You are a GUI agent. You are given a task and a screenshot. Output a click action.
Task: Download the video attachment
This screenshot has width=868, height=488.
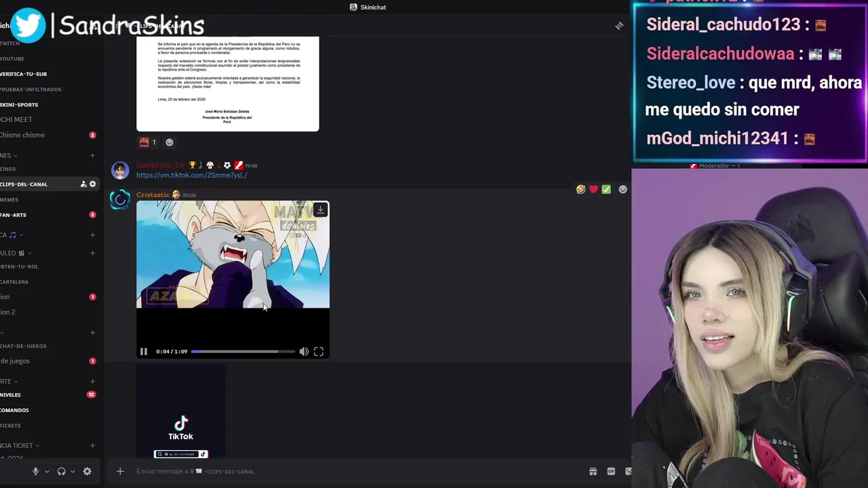tap(320, 210)
